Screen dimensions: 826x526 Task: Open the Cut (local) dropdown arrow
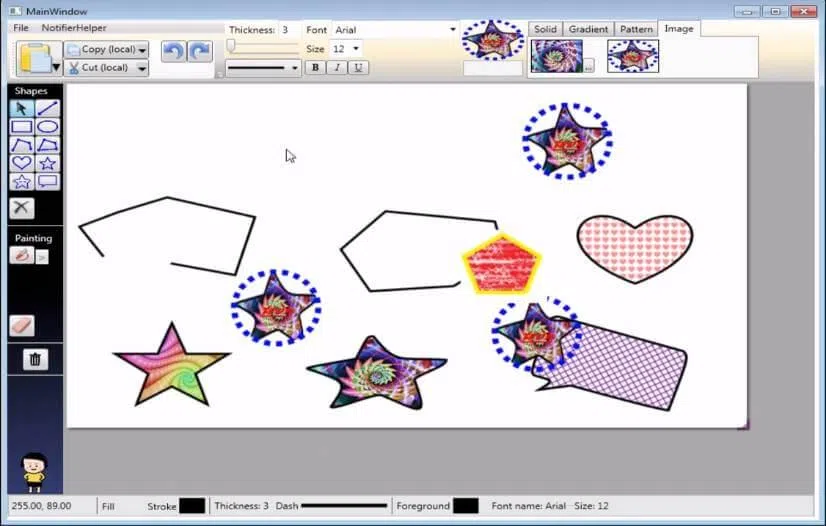coord(142,68)
